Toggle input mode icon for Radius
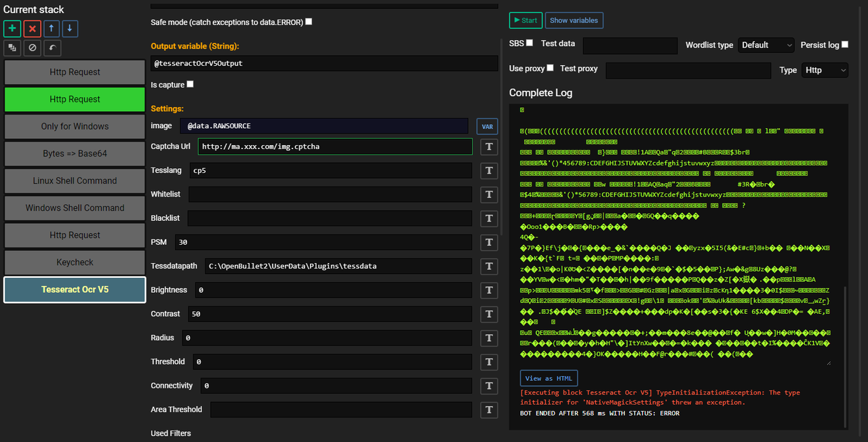The width and height of the screenshot is (868, 442). (489, 338)
